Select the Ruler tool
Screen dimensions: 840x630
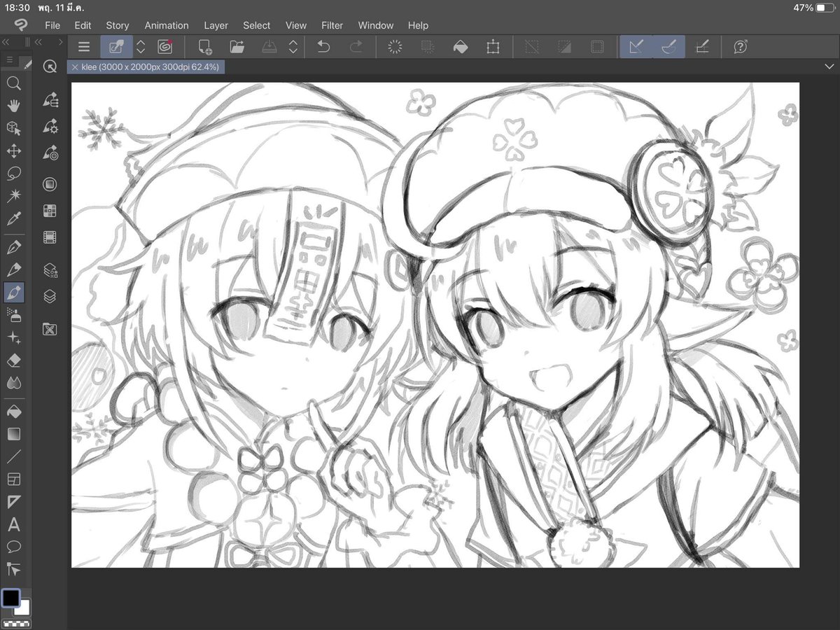click(x=13, y=501)
